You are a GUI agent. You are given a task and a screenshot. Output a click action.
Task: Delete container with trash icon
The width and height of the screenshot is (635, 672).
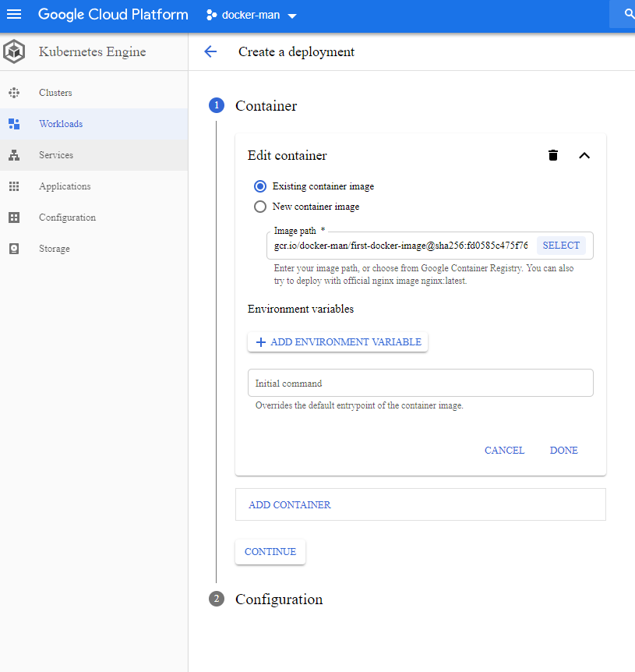pos(553,155)
